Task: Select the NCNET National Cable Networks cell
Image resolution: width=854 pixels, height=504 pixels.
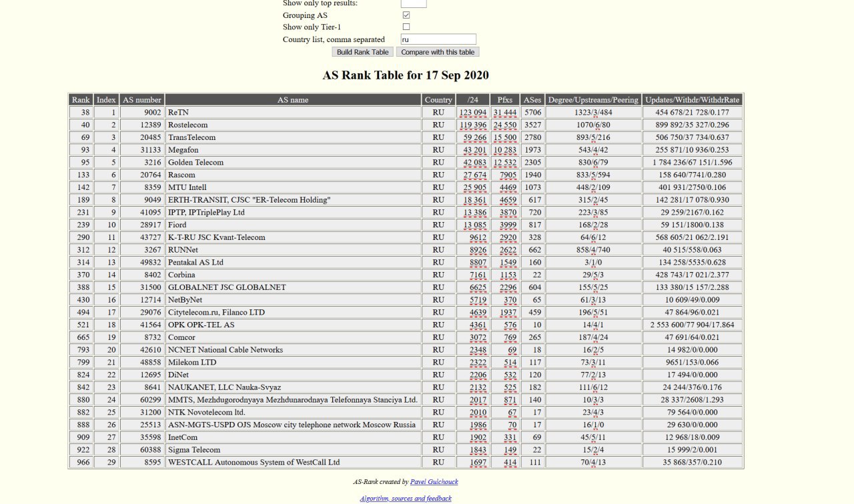Action: (294, 350)
